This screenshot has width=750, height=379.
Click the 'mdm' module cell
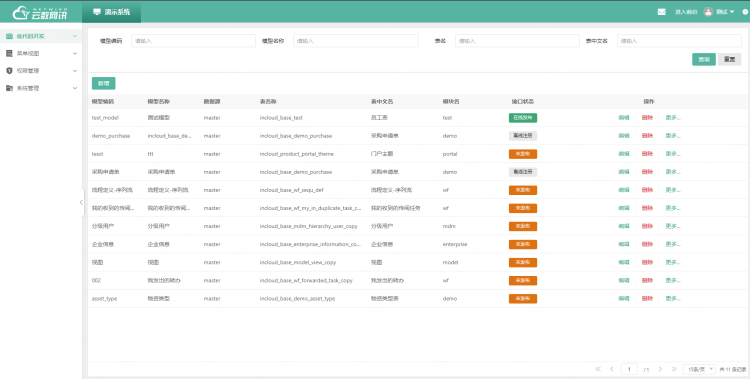pos(449,226)
